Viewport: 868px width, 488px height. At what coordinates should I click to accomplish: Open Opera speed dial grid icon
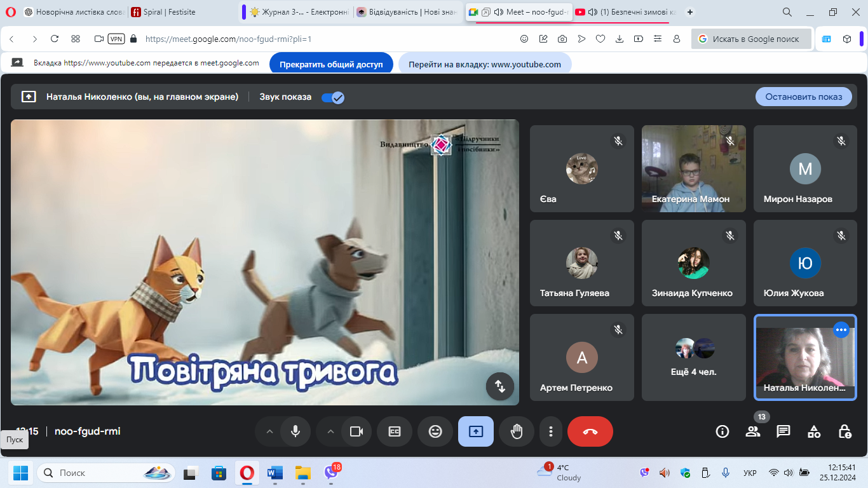pos(76,39)
